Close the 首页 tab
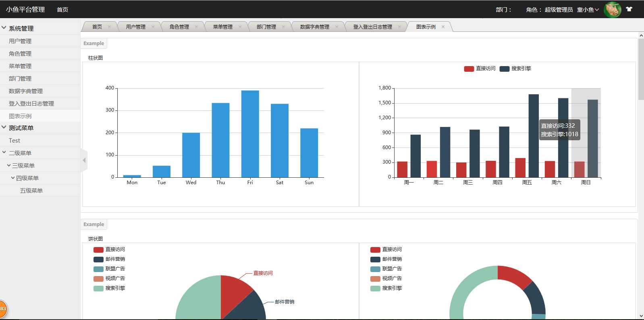The image size is (644, 320). click(x=109, y=27)
